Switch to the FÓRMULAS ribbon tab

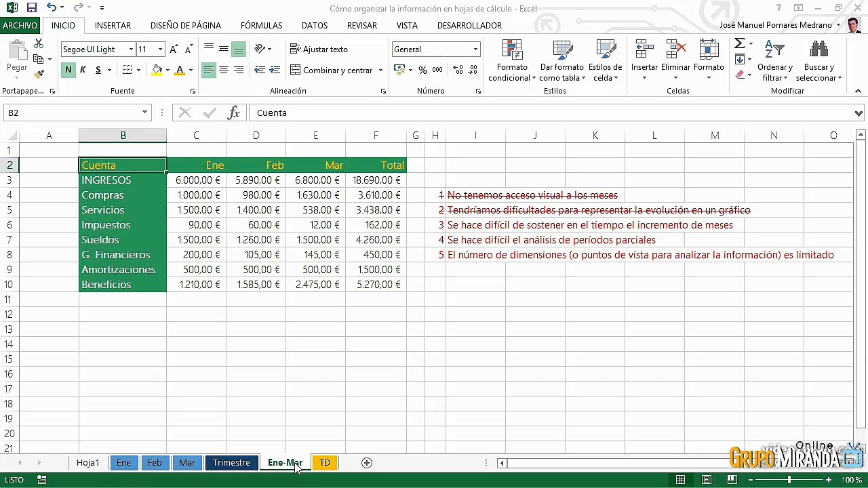pos(261,26)
